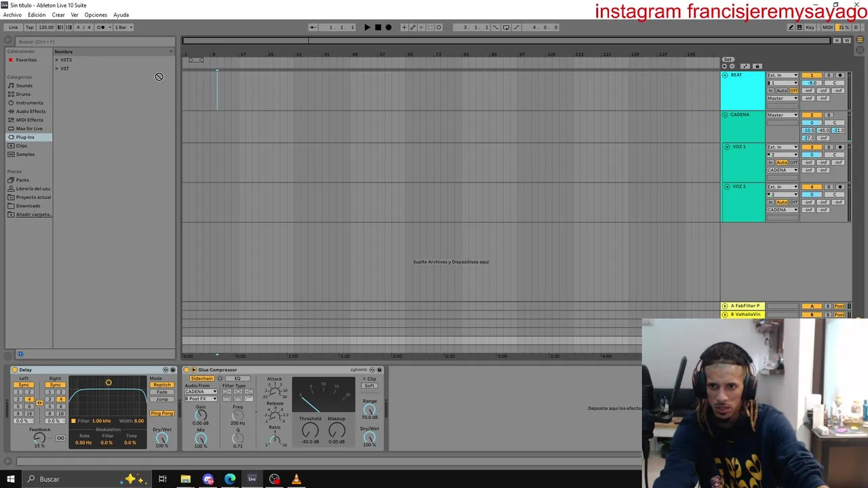Toggle Sidechain in Glue Compressor

(201, 378)
